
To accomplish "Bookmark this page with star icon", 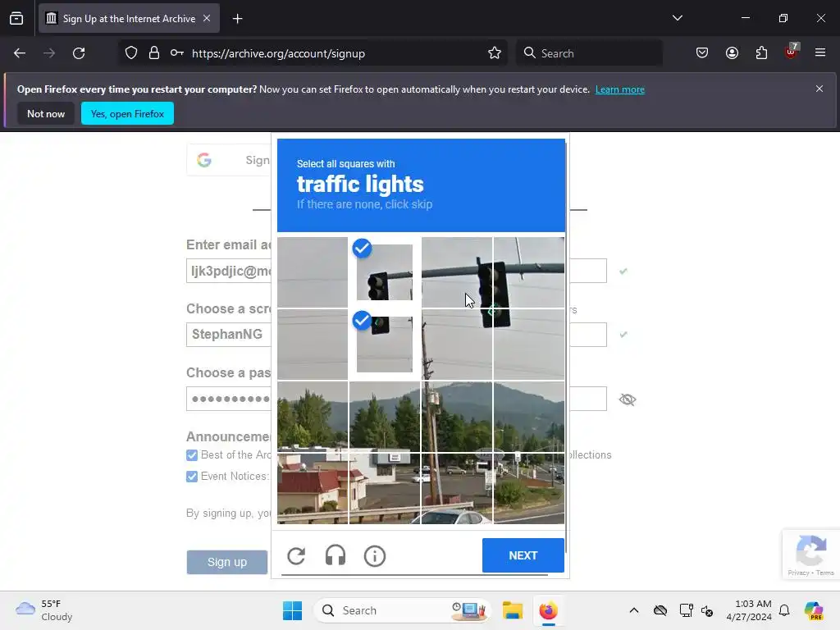I will click(495, 53).
